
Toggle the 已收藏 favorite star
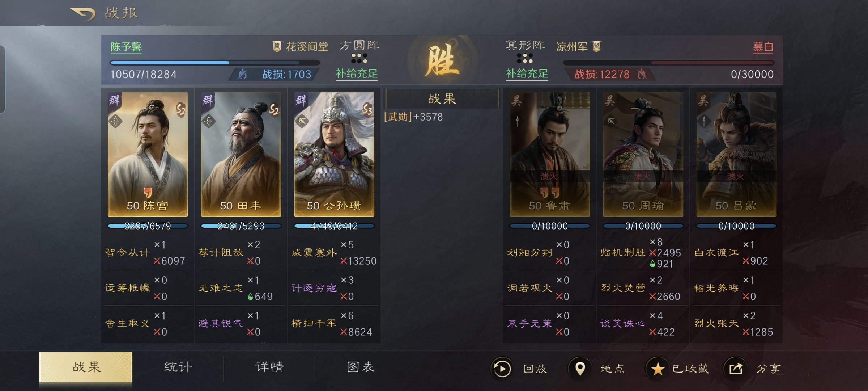coord(658,369)
